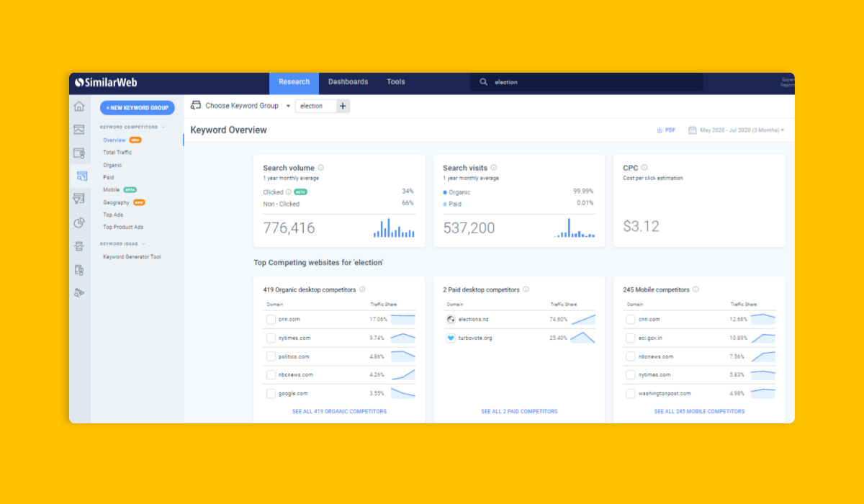Click the search magnifier icon in top bar

pyautogui.click(x=484, y=82)
